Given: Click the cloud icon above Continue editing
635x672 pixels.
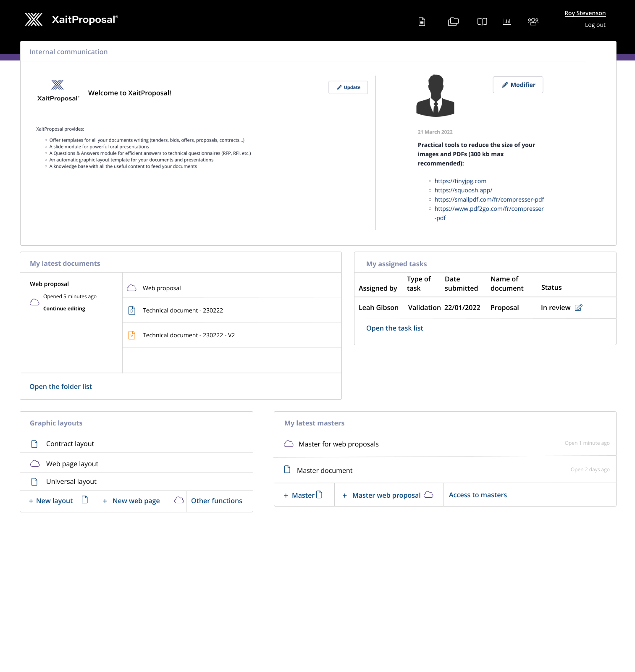Looking at the screenshot, I should tap(34, 302).
